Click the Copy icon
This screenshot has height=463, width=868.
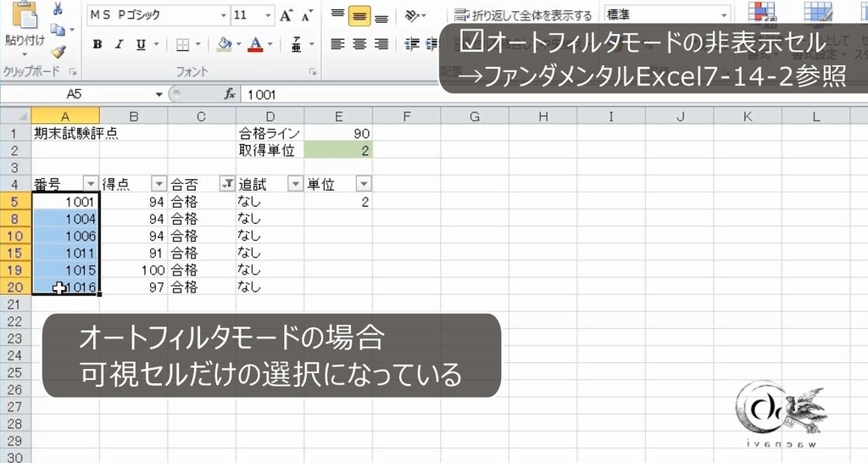pyautogui.click(x=58, y=30)
